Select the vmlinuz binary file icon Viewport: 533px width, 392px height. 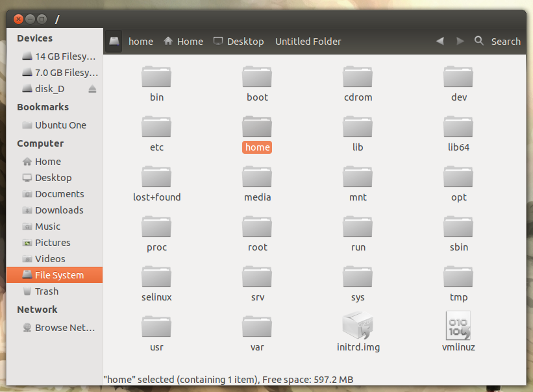458,326
